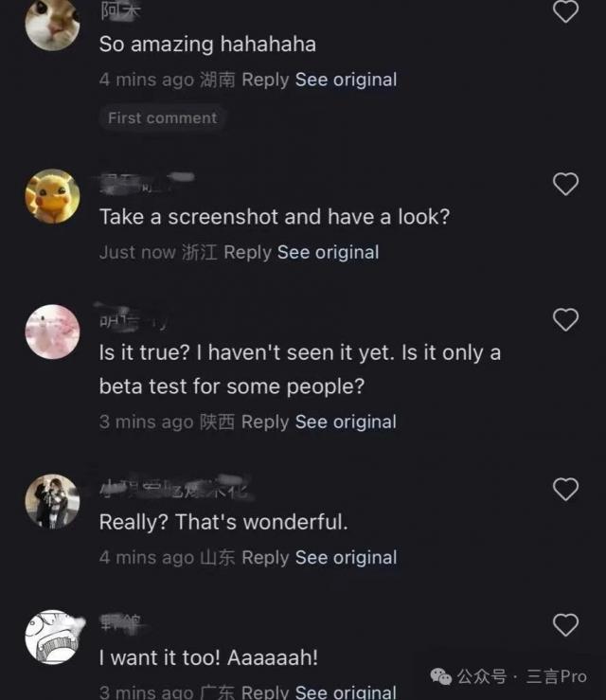The width and height of the screenshot is (606, 700).
Task: See original of "Really? That's wonderful."
Action: [346, 558]
